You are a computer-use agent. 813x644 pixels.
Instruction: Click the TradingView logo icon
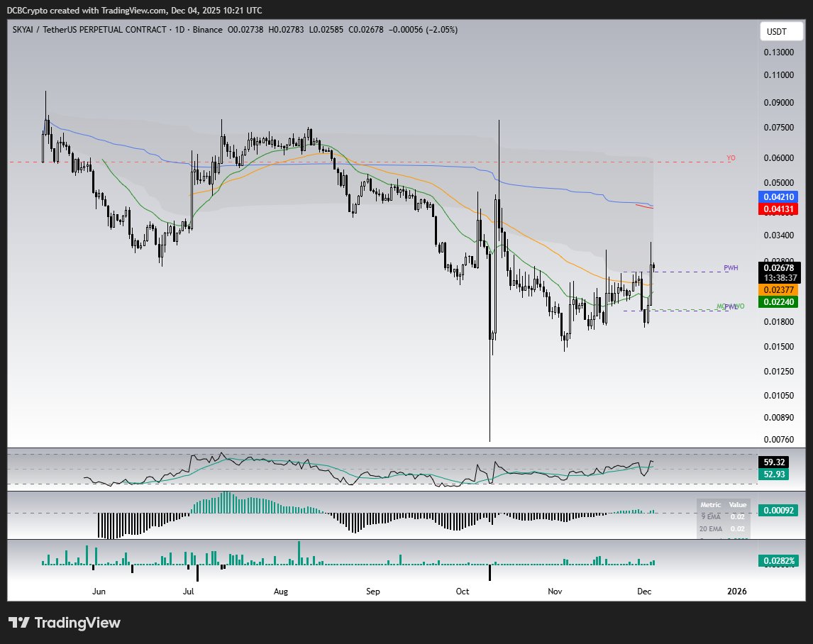[19, 623]
